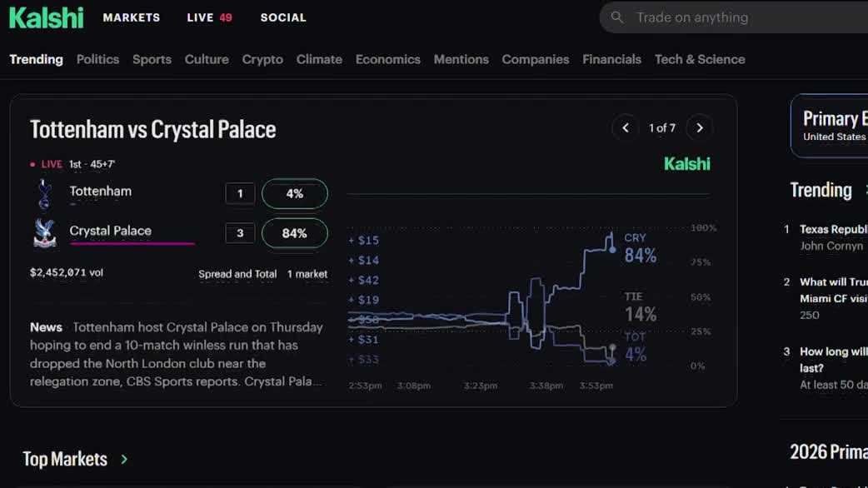This screenshot has width=868, height=488.
Task: Click the 84% Crystal Palace price button
Action: 294,234
